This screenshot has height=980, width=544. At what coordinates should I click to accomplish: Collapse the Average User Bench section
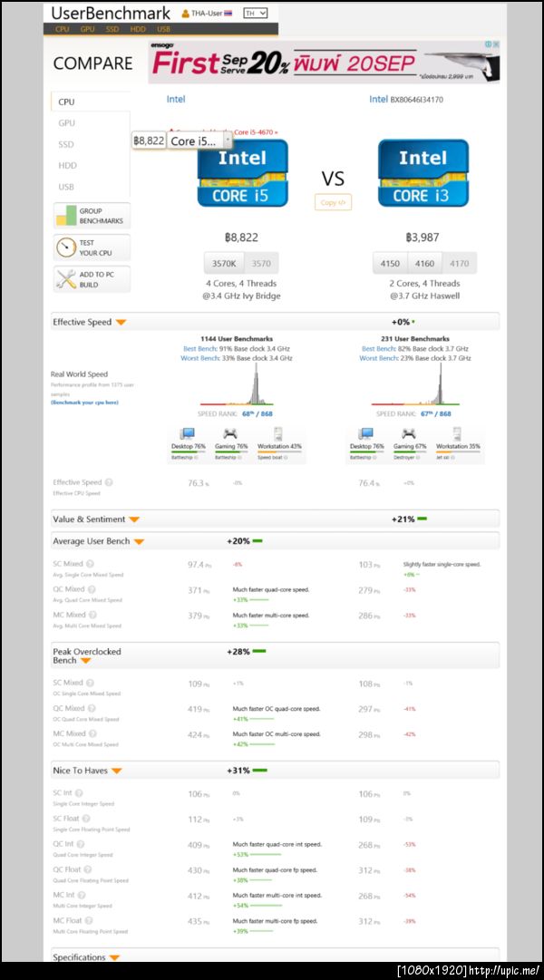139,542
